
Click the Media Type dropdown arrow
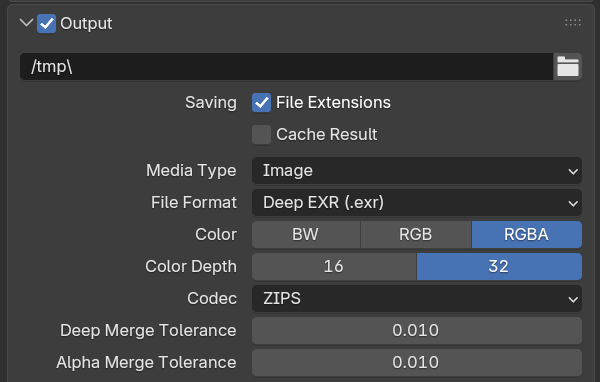pos(573,171)
